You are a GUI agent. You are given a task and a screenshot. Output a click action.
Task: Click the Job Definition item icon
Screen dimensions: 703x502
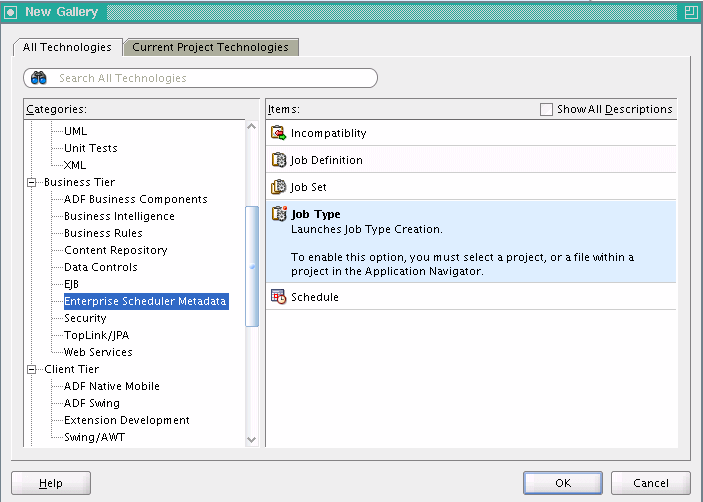pyautogui.click(x=278, y=160)
